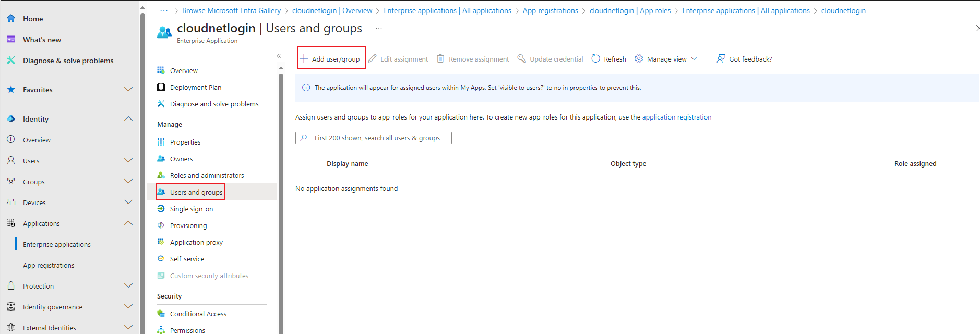The image size is (980, 334).
Task: Click the Properties bars icon
Action: pyautogui.click(x=161, y=142)
